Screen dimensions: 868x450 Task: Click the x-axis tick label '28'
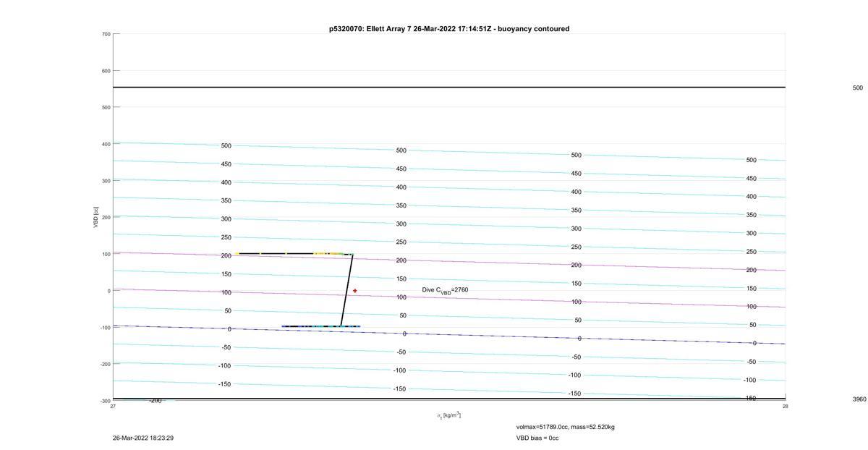786,407
